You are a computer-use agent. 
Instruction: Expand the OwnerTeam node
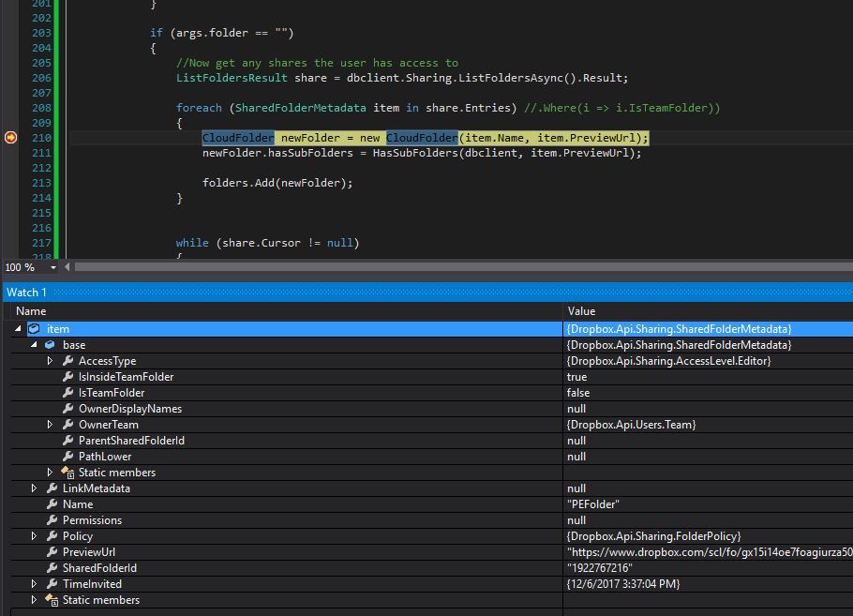pyautogui.click(x=51, y=425)
